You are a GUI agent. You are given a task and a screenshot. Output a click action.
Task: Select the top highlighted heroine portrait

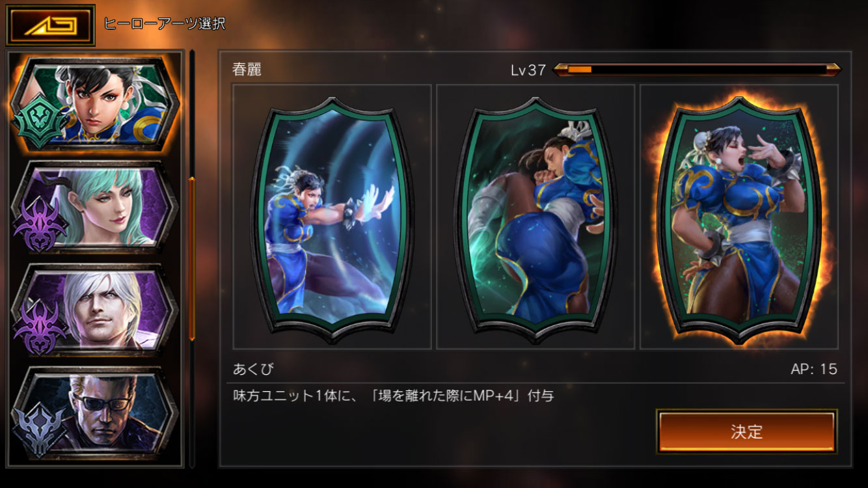[x=94, y=104]
